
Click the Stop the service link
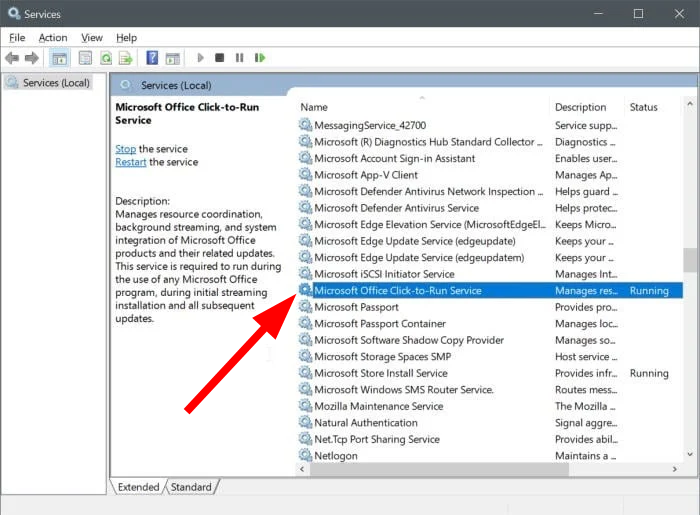tap(125, 149)
